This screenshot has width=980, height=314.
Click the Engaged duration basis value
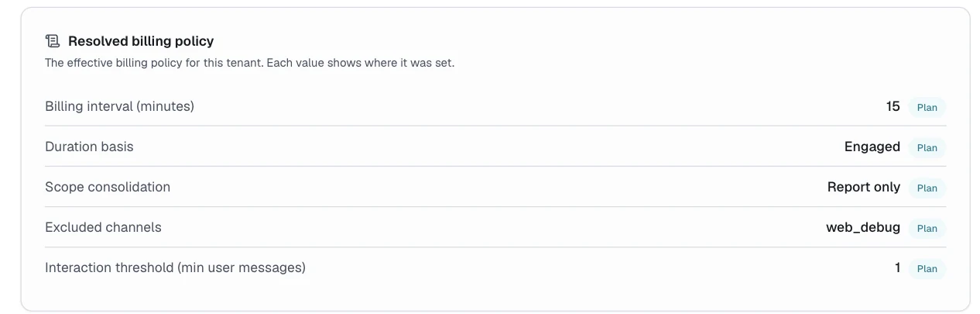[872, 147]
